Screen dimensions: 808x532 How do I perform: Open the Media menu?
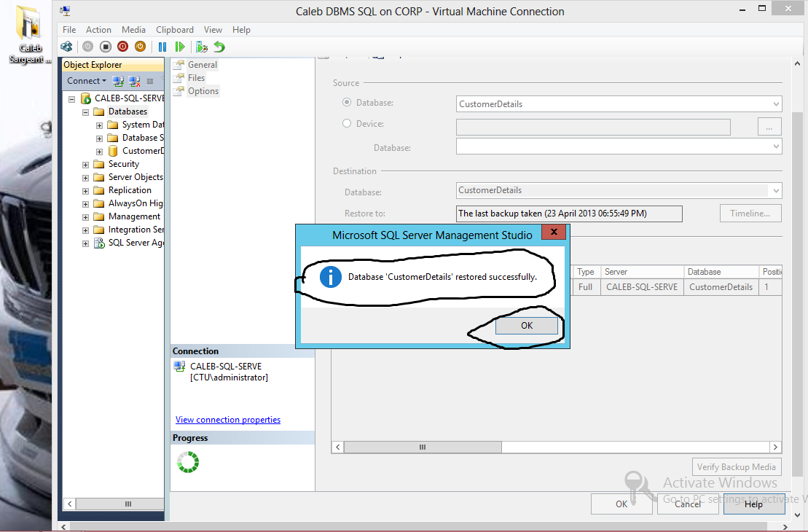click(x=133, y=30)
